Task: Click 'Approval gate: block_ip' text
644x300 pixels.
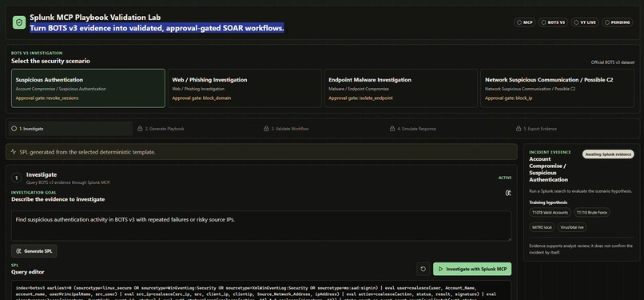Action: tap(508, 98)
